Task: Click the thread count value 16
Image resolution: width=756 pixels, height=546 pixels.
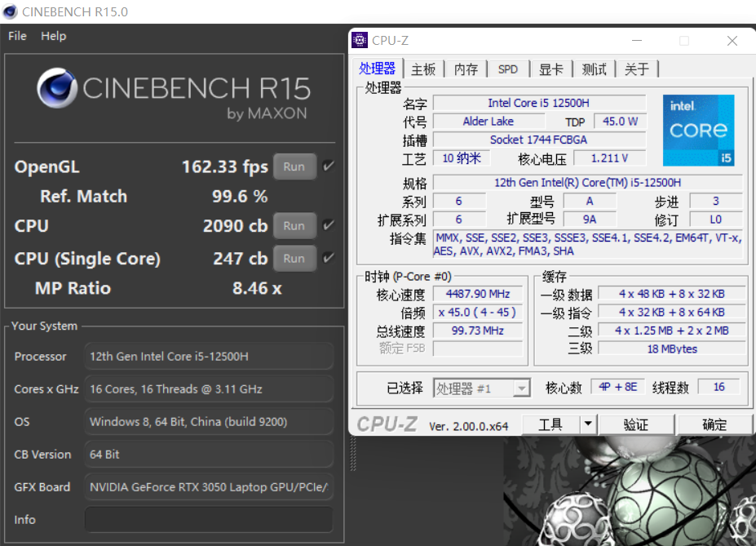Action: [718, 387]
